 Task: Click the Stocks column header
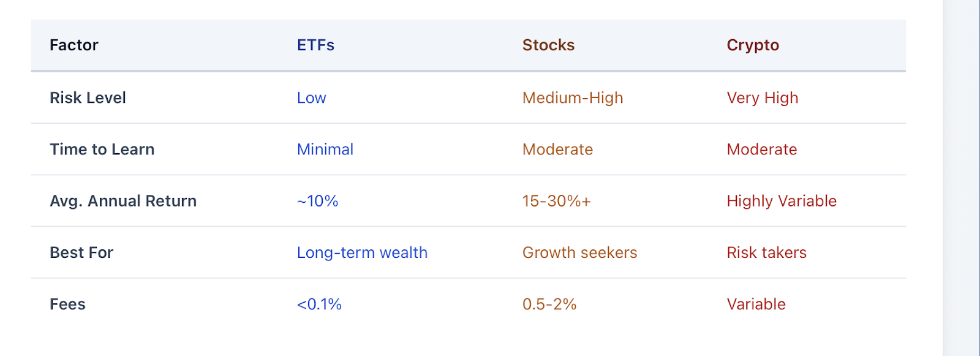pos(548,45)
